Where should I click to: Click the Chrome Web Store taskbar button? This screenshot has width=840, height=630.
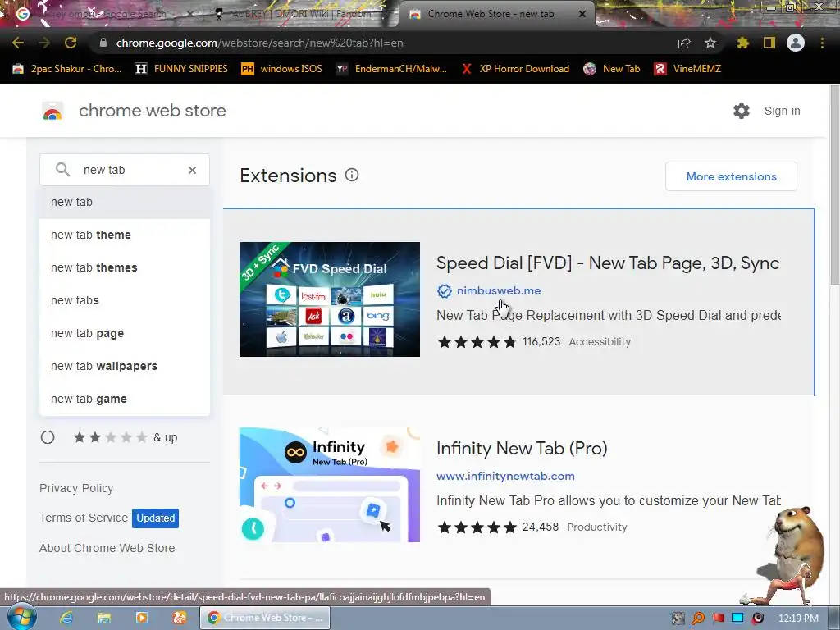265,618
